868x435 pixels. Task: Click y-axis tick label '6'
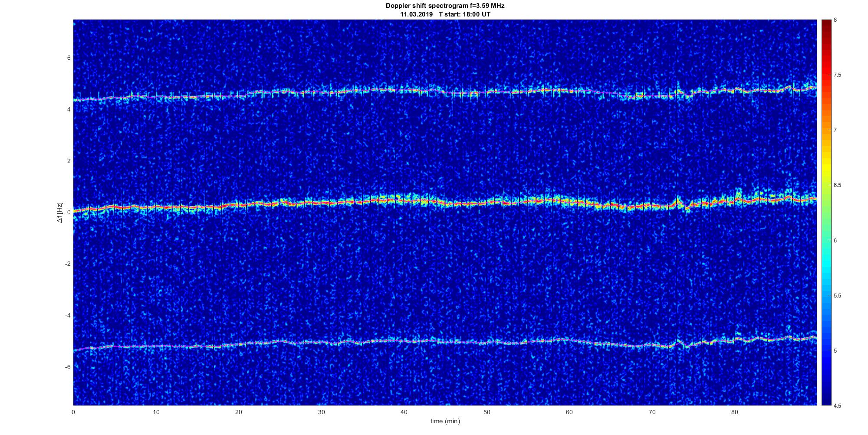(69, 58)
